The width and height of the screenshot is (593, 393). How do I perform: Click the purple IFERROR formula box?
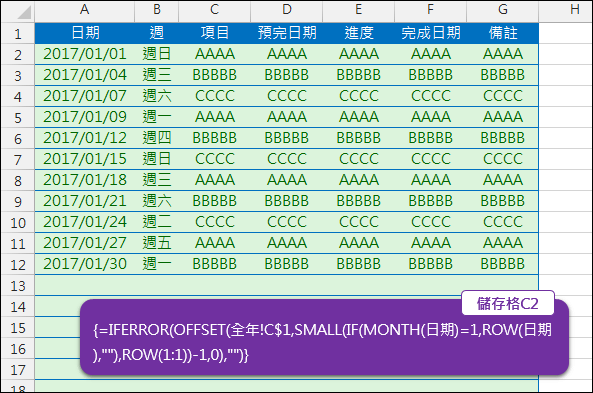(324, 337)
